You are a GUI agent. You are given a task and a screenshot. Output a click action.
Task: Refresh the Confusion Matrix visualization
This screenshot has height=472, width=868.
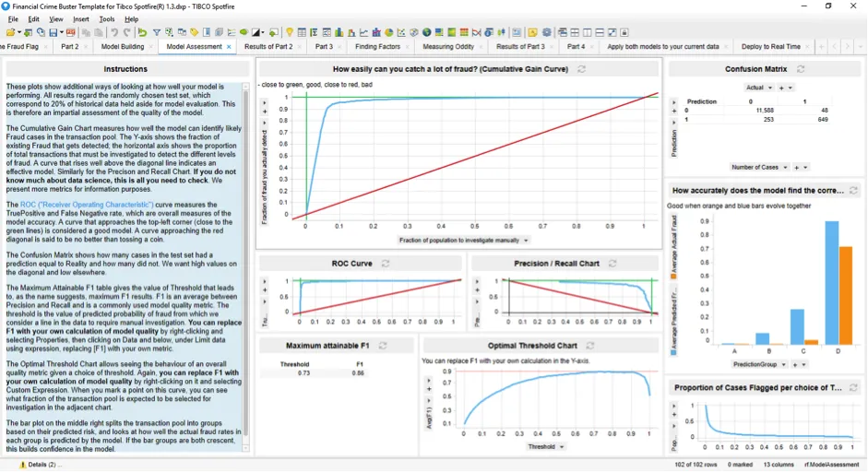point(801,69)
